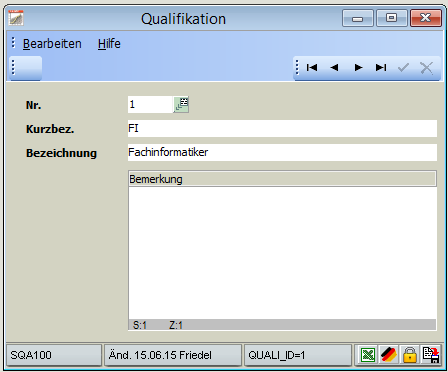The width and height of the screenshot is (448, 372).
Task: Click the SQA100 status bar entry
Action: [54, 355]
